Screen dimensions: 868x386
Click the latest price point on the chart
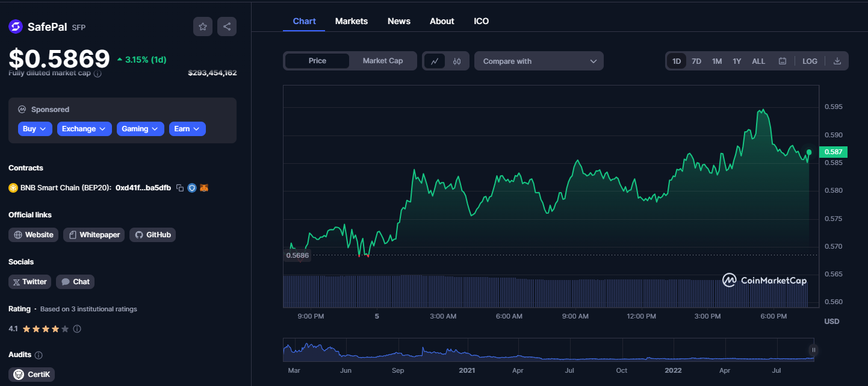point(809,152)
